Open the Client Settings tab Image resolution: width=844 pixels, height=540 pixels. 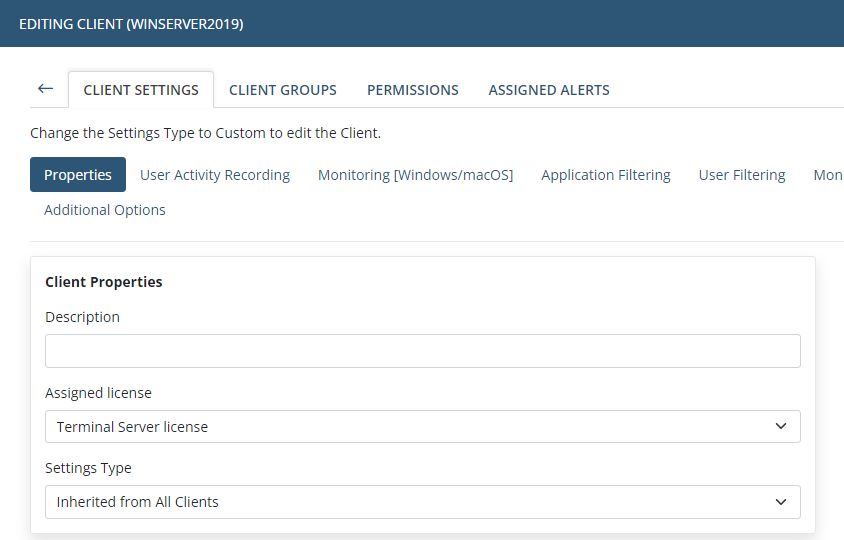click(141, 90)
